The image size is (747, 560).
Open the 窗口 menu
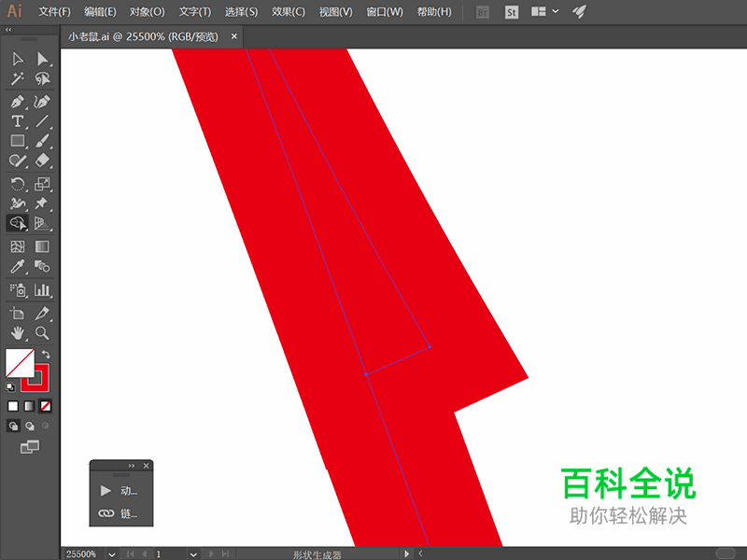coord(384,12)
